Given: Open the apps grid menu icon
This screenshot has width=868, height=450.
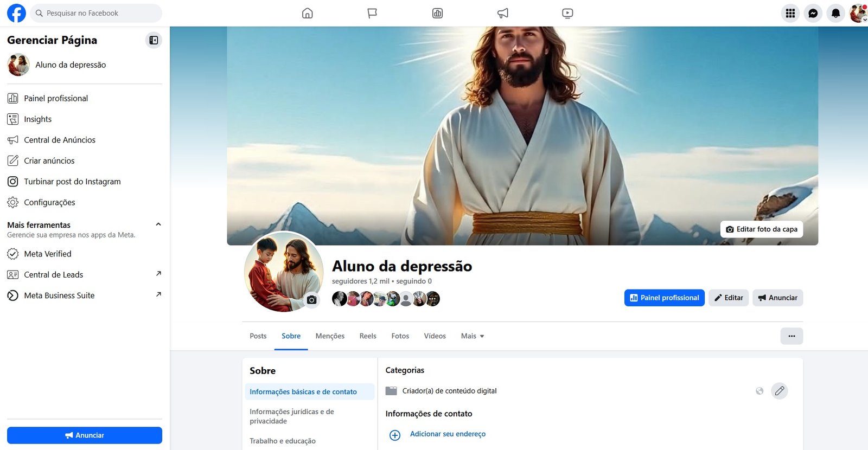Looking at the screenshot, I should pos(790,13).
